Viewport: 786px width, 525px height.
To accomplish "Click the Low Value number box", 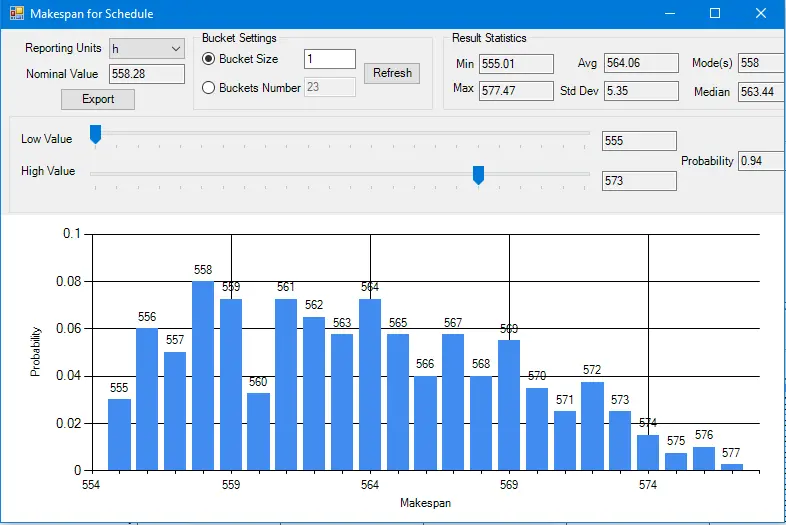I will tap(639, 141).
